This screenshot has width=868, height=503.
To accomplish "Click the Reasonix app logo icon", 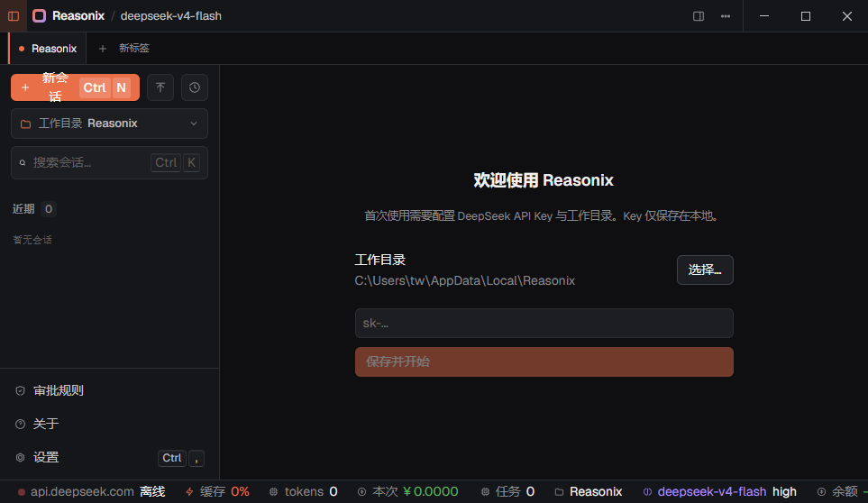I will point(40,16).
